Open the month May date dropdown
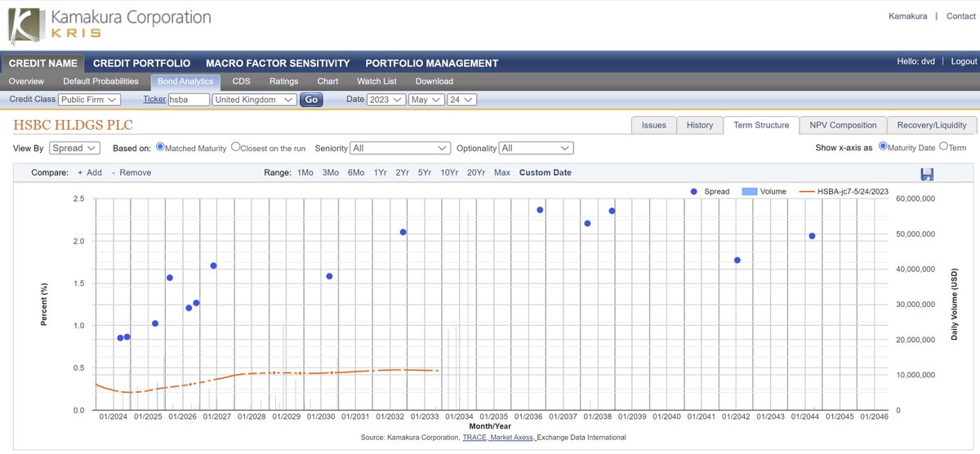The image size is (980, 454). point(426,100)
